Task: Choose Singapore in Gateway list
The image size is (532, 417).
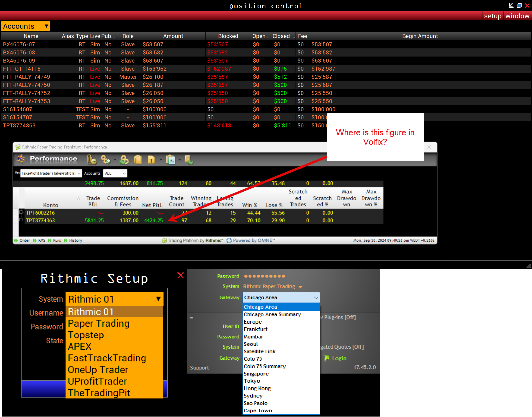Action: click(x=281, y=374)
